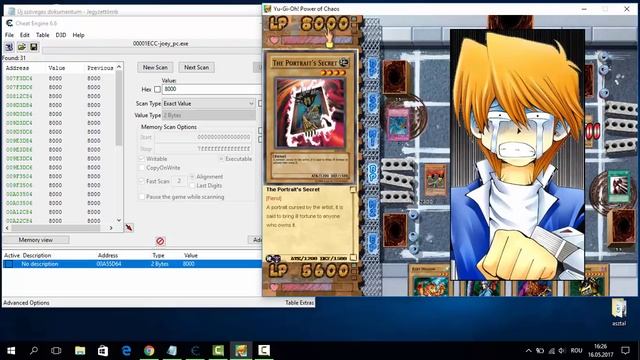Open asztal folder on desktop
Image resolution: width=640 pixels, height=360 pixels.
(x=619, y=312)
